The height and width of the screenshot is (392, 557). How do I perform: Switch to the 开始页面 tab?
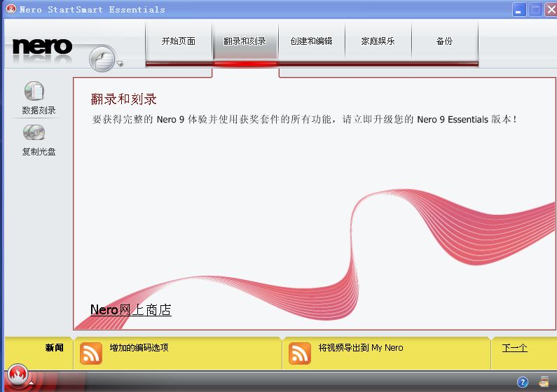click(x=179, y=41)
